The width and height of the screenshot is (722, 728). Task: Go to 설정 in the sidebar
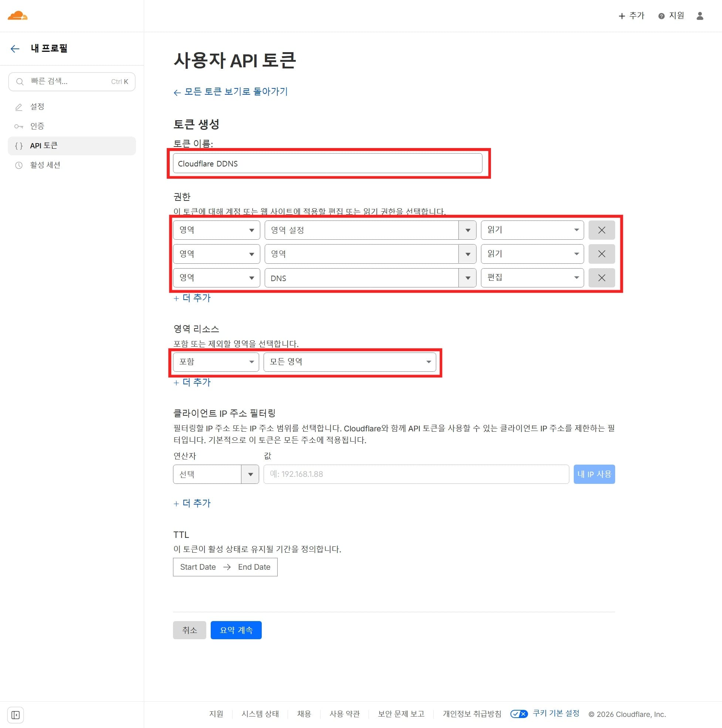(37, 107)
